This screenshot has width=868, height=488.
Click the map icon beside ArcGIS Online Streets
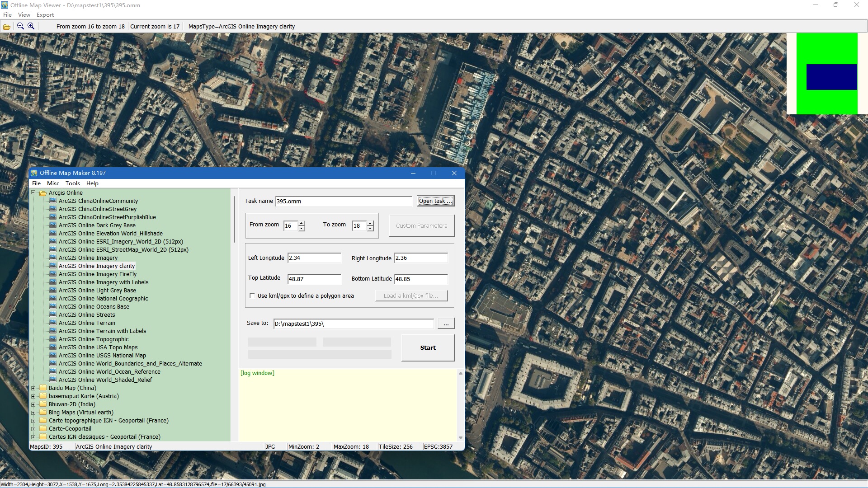click(x=53, y=315)
